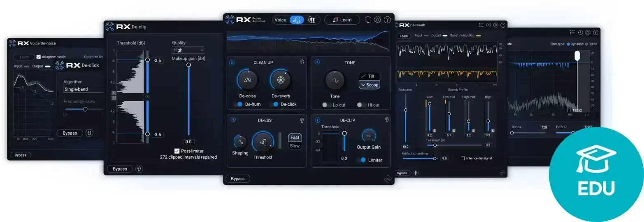
Task: Toggle Tone module power icon
Action: (317, 62)
